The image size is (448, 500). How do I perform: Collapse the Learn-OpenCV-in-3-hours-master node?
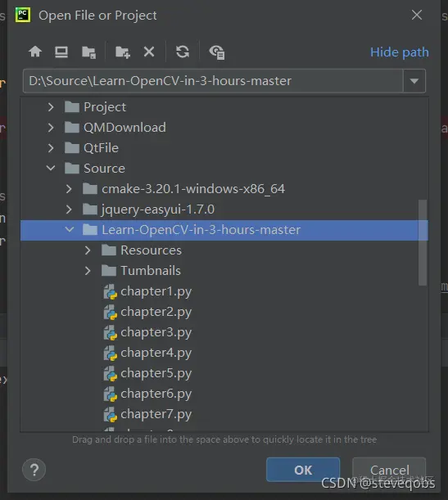pos(70,230)
